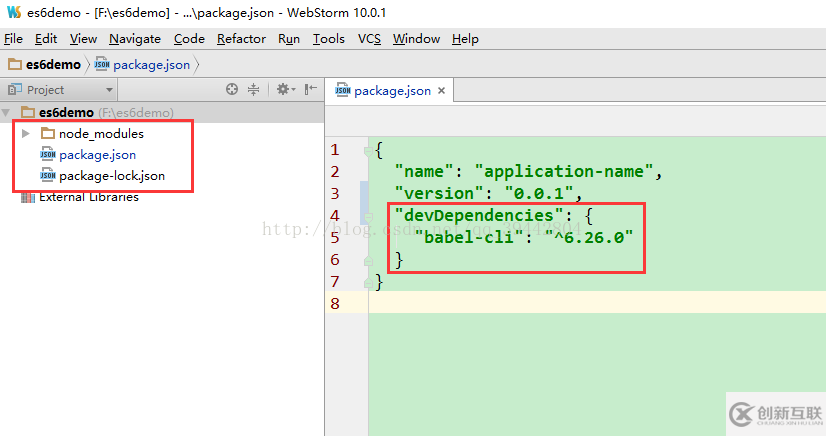Click the folder icon beside node_modules
This screenshot has height=436, width=826.
pos(48,133)
